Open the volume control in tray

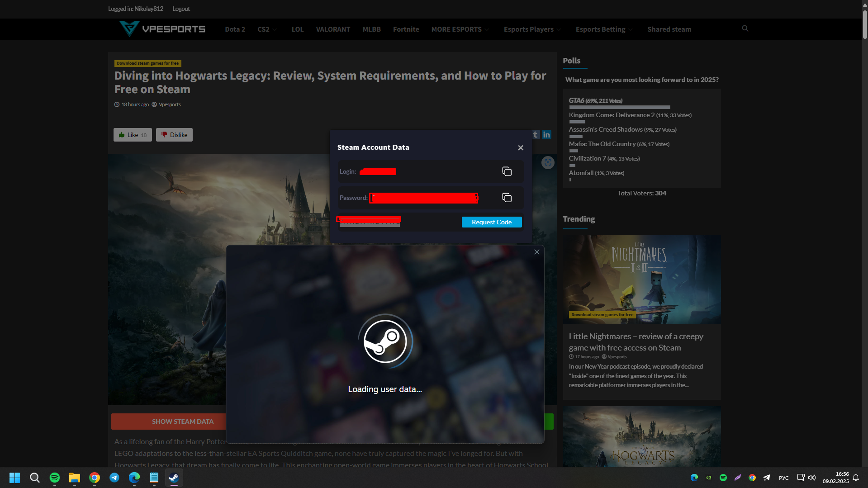tap(812, 478)
